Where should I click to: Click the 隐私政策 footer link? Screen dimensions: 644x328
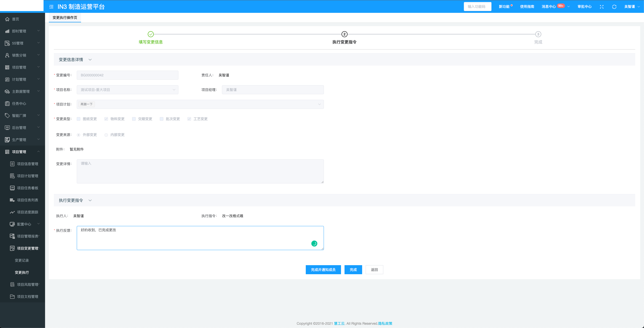(x=385, y=323)
